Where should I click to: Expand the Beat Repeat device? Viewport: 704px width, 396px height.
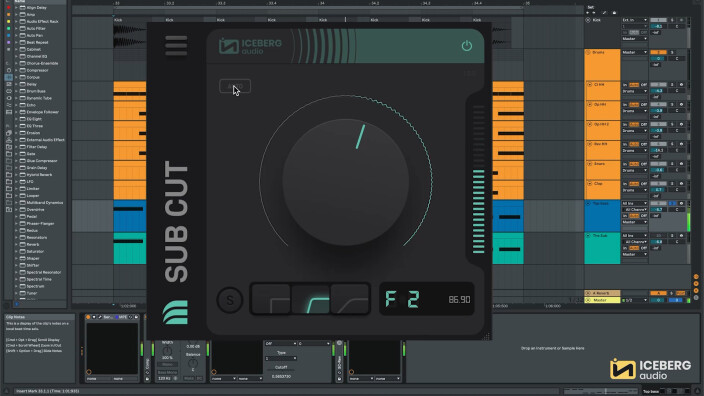(16, 42)
